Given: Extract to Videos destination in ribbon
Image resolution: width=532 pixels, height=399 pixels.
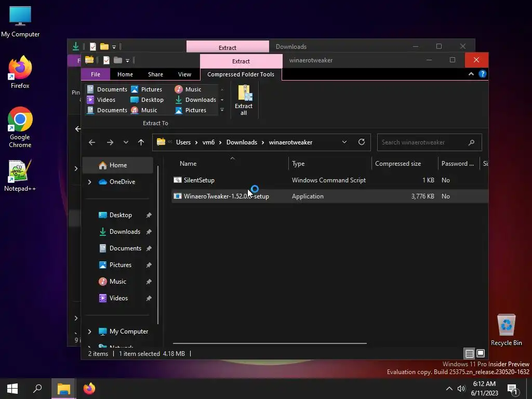Looking at the screenshot, I should click(101, 100).
